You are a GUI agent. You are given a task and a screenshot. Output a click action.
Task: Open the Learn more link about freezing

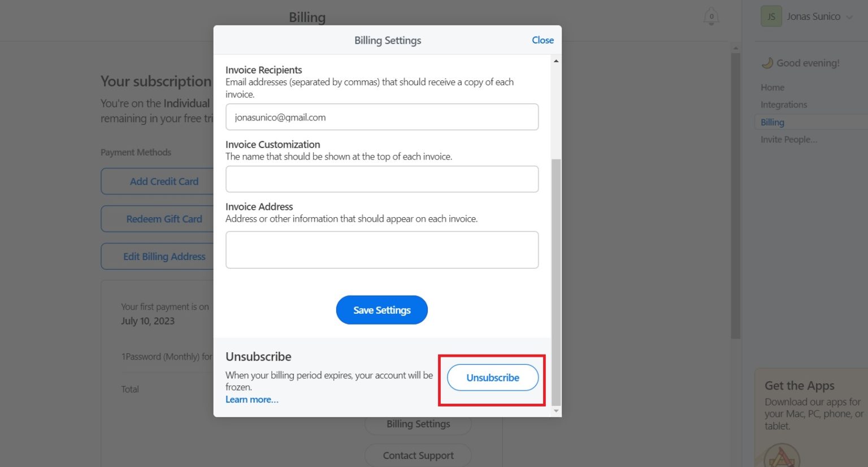(x=251, y=399)
